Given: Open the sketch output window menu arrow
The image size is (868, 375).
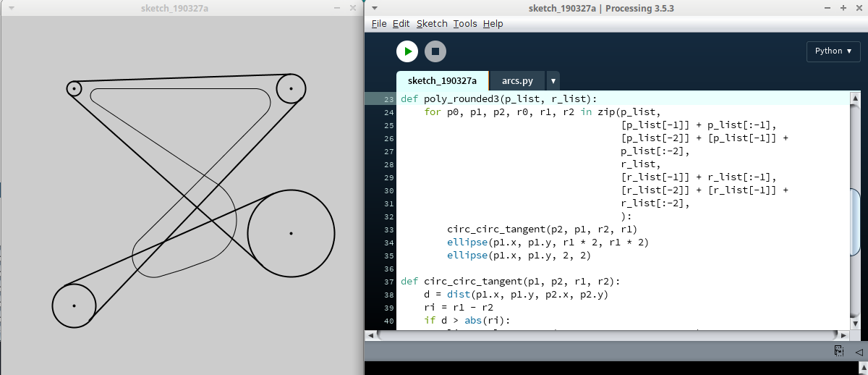Looking at the screenshot, I should tap(7, 8).
